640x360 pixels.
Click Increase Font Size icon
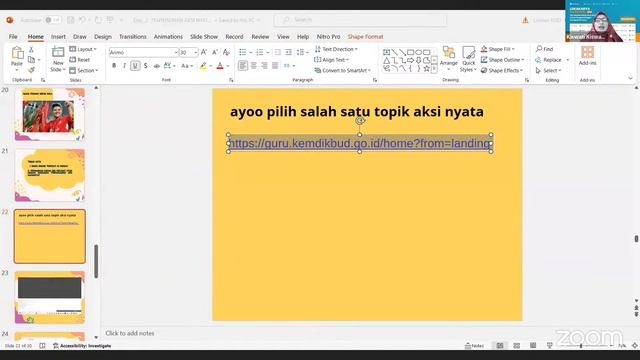click(x=204, y=52)
